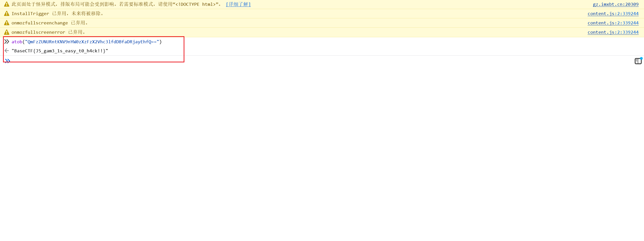Open content.js link for onmozfullscreenerror warning

[x=613, y=32]
